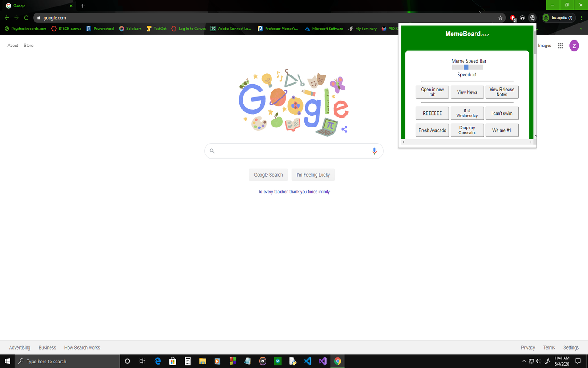This screenshot has height=368, width=588.
Task: Open the Sololearn bookmark
Action: point(130,29)
